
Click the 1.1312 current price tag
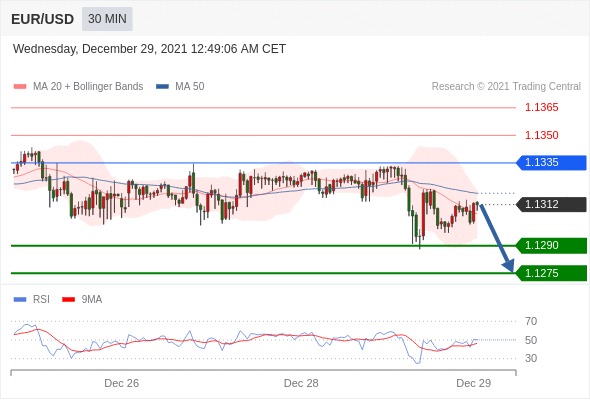[x=551, y=204]
